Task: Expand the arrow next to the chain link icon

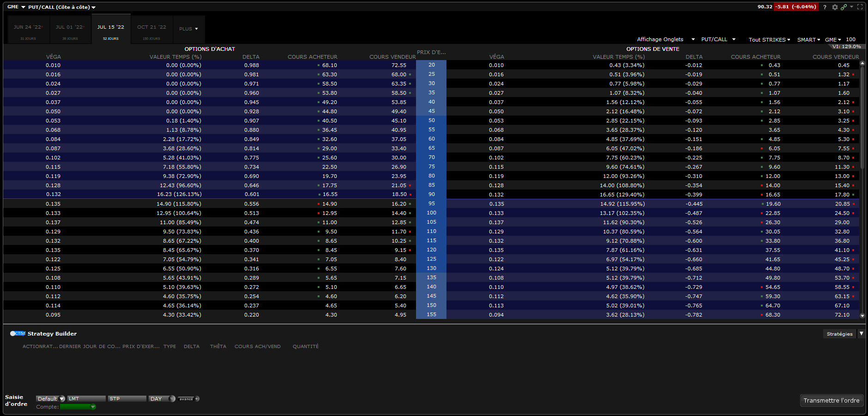Action: [x=851, y=6]
